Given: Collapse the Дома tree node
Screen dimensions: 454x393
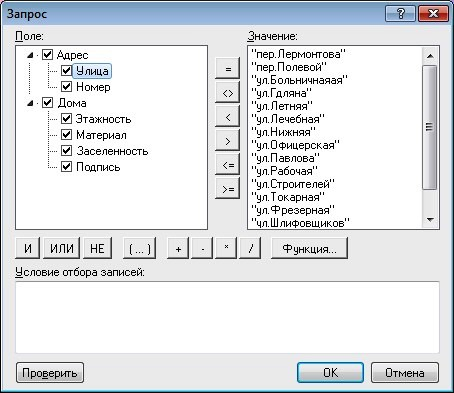Looking at the screenshot, I should 30,103.
